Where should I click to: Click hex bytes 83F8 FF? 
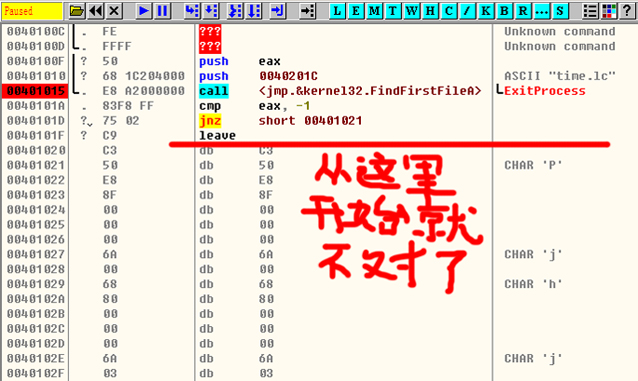click(128, 106)
